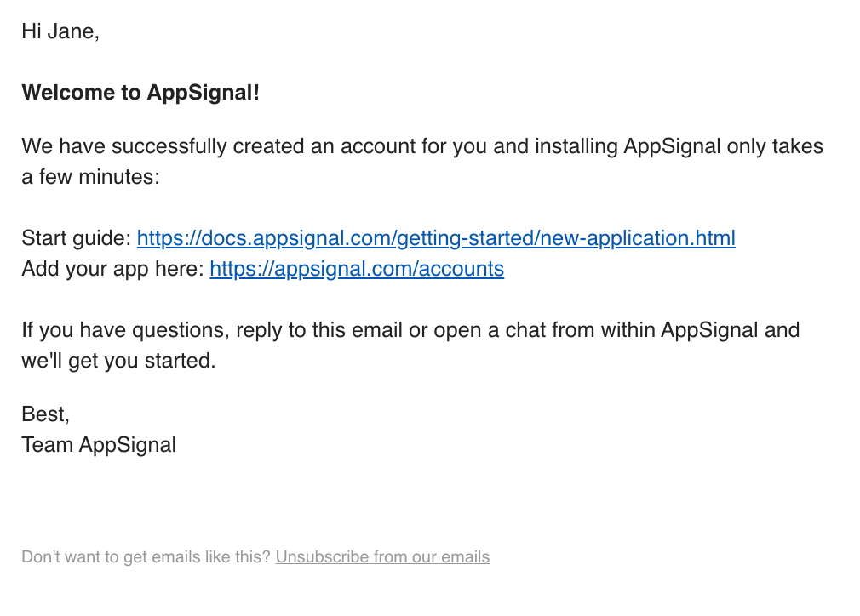Viewport: 860px width, 616px height.
Task: Click the footer text about unwanted emails
Action: point(146,556)
